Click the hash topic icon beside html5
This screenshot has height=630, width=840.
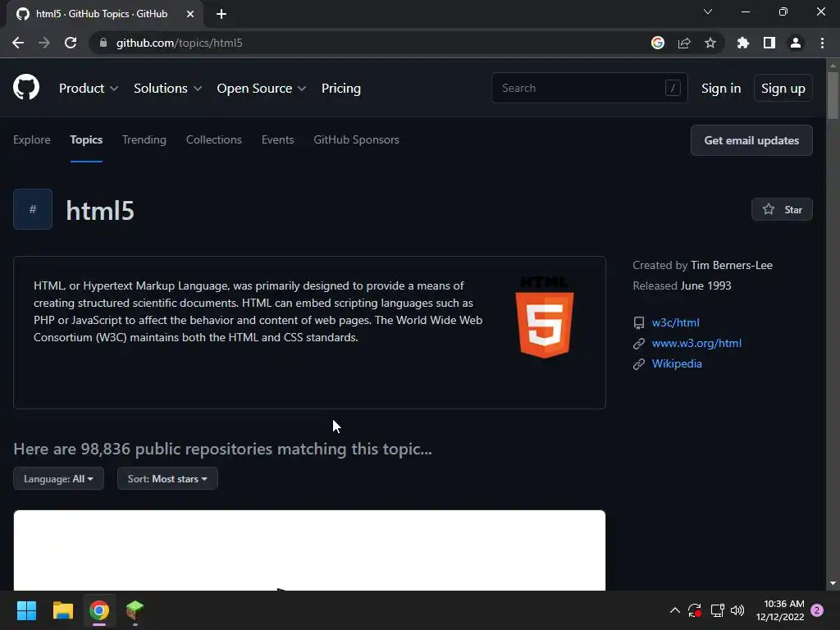(x=33, y=209)
